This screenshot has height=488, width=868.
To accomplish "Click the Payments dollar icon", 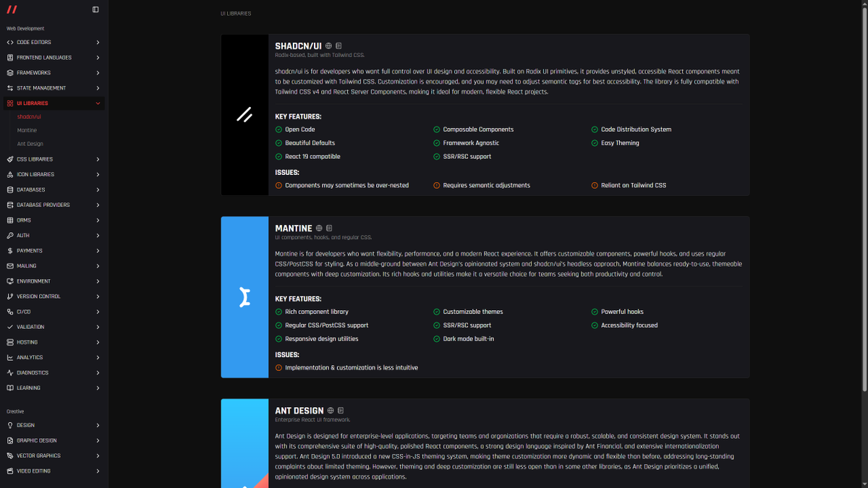I will click(x=10, y=251).
